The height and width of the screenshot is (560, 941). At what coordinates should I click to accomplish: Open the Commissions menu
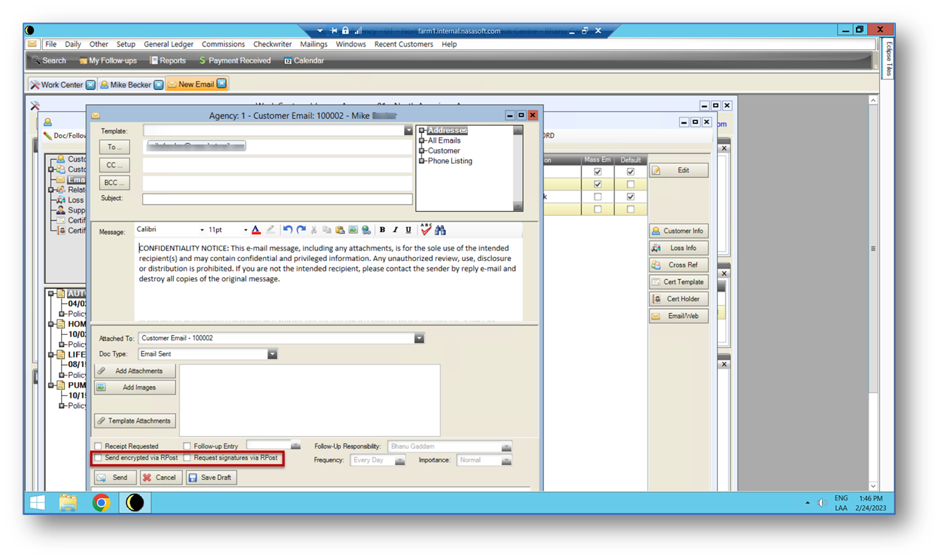point(223,44)
